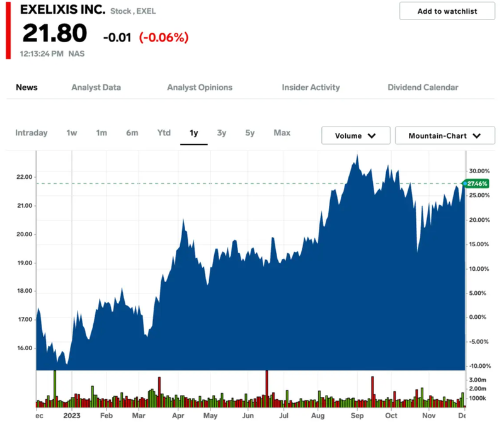Set chart range to 1m
Image resolution: width=504 pixels, height=422 pixels.
(x=101, y=133)
